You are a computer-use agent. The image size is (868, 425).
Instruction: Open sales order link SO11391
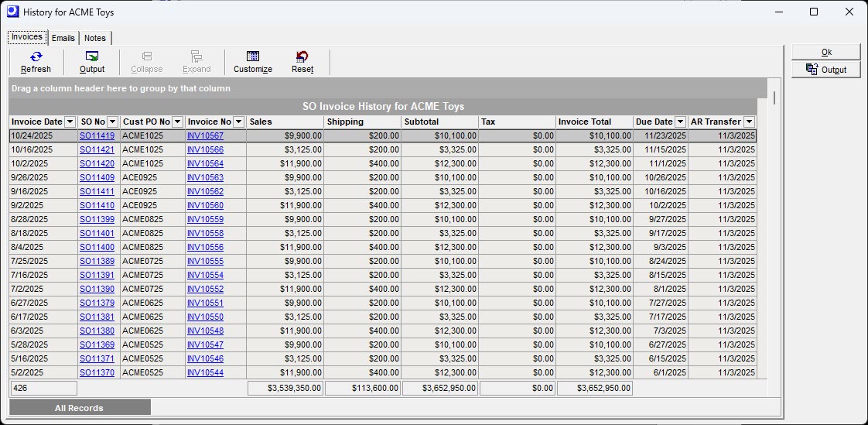coord(97,275)
